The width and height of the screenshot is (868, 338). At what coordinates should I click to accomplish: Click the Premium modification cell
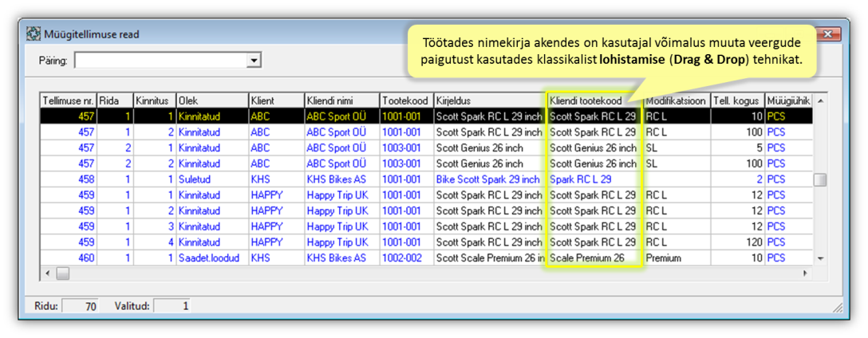677,257
